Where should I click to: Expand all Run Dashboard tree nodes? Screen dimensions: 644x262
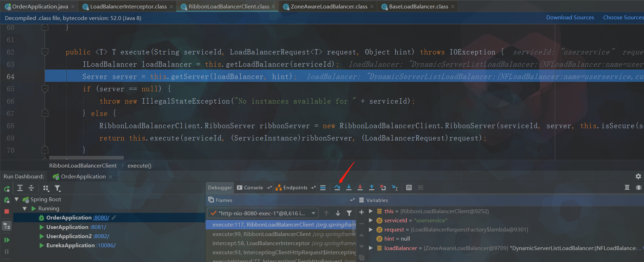[x=20, y=188]
